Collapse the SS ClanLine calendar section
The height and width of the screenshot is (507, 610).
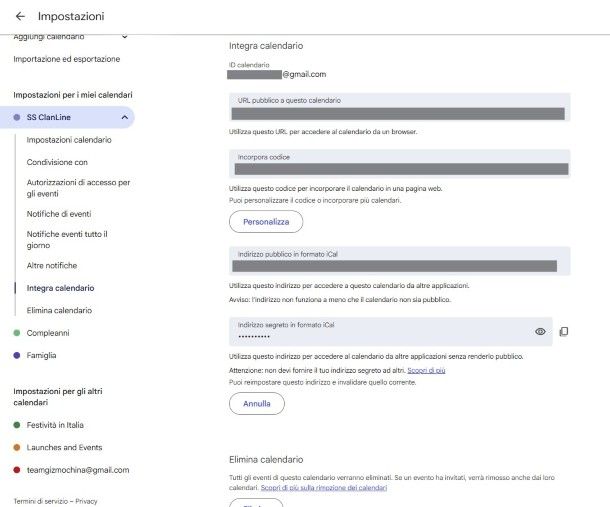(124, 118)
